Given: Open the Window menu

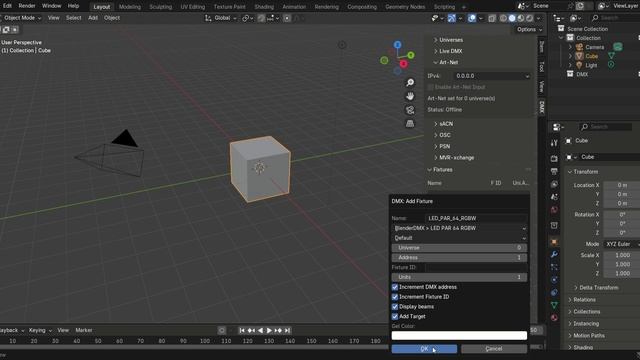Looking at the screenshot, I should [51, 6].
